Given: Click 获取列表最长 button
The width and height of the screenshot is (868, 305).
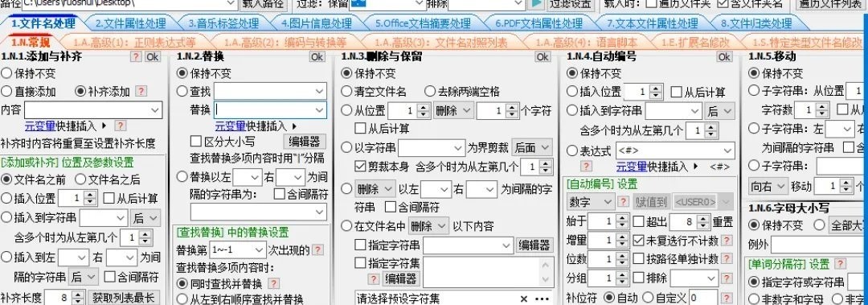Looking at the screenshot, I should (124, 299).
